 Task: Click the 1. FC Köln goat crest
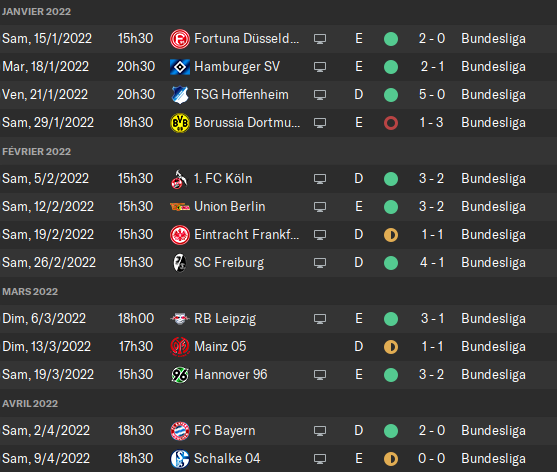[180, 179]
